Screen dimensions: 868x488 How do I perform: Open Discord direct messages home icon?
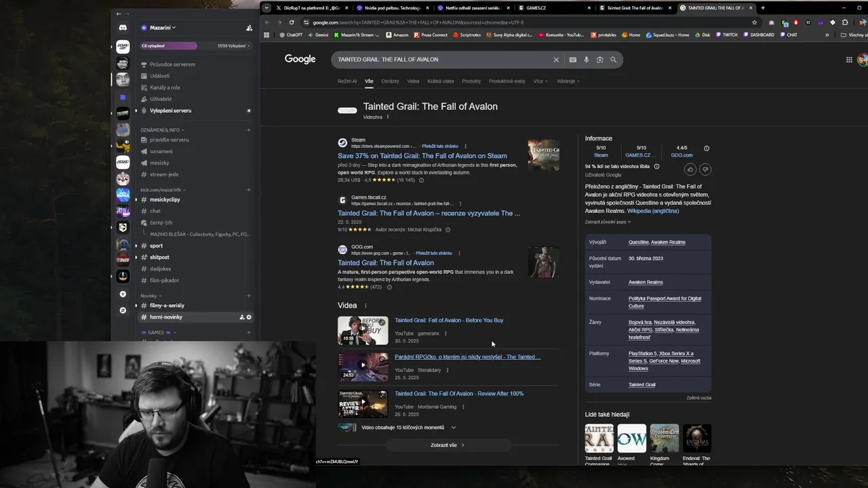point(123,28)
